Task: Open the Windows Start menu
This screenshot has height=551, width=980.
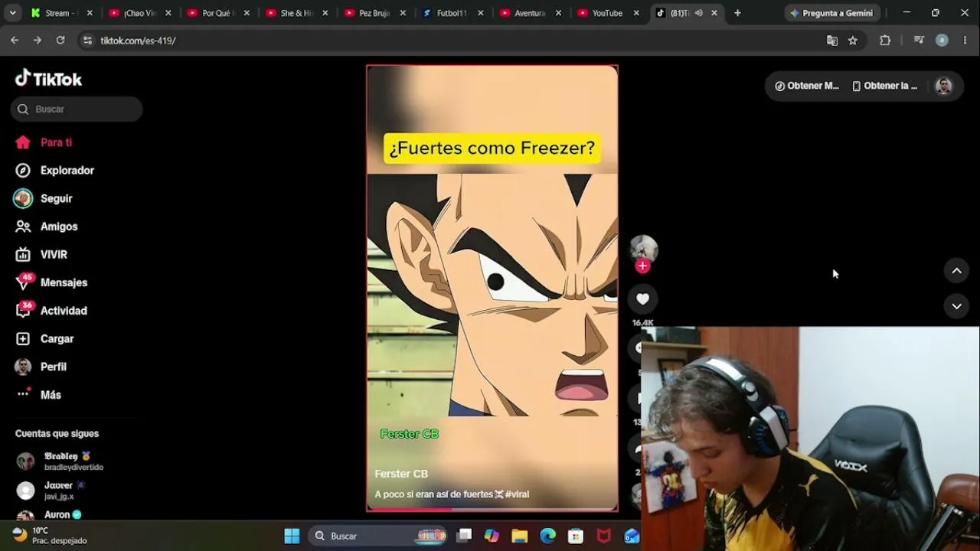Action: tap(292, 536)
